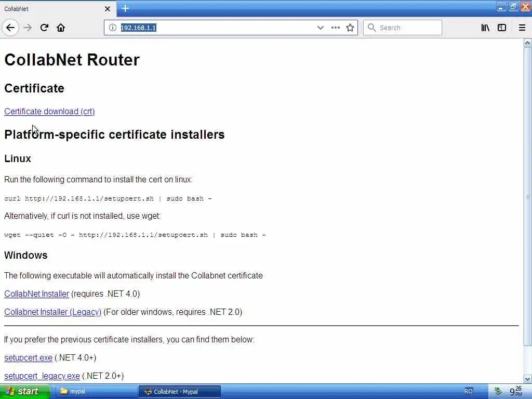Reload the page with the refresh icon
The image size is (532, 399).
[44, 28]
